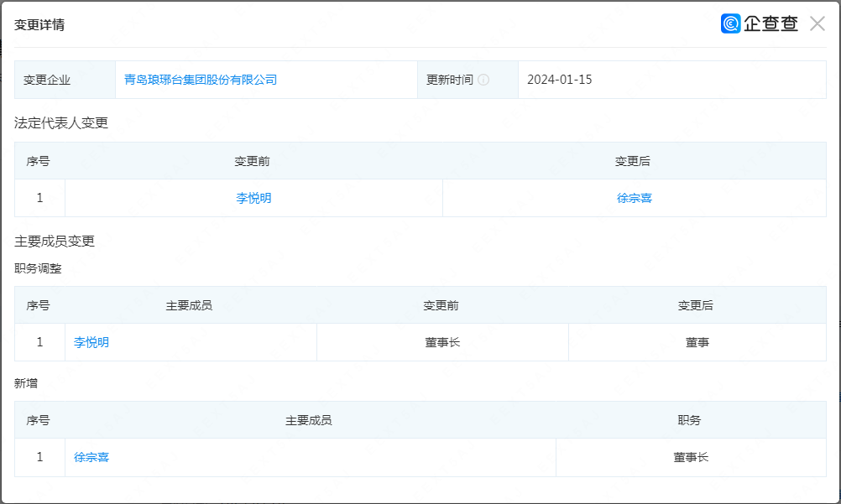Click the 新增 subheading
Viewport: 841px width, 504px height.
26,383
